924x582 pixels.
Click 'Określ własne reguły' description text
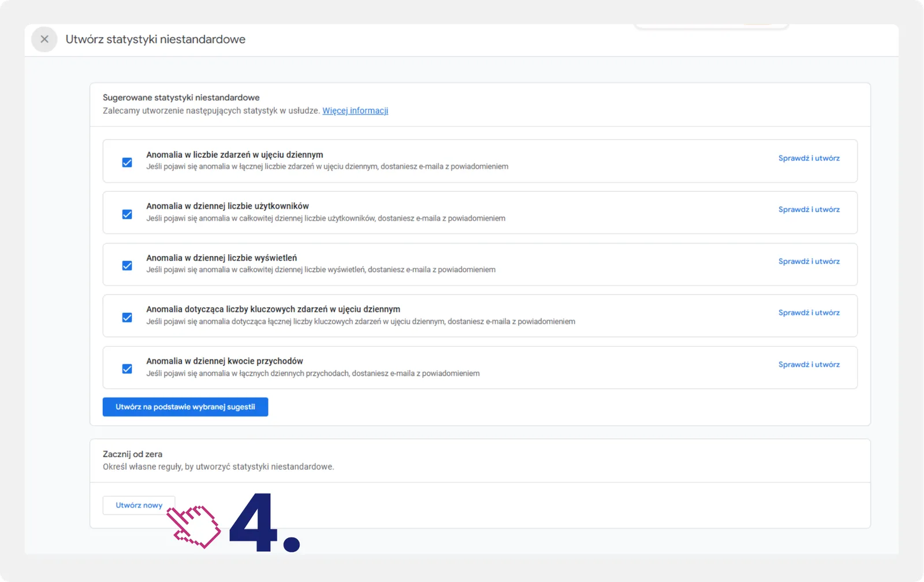click(x=218, y=467)
